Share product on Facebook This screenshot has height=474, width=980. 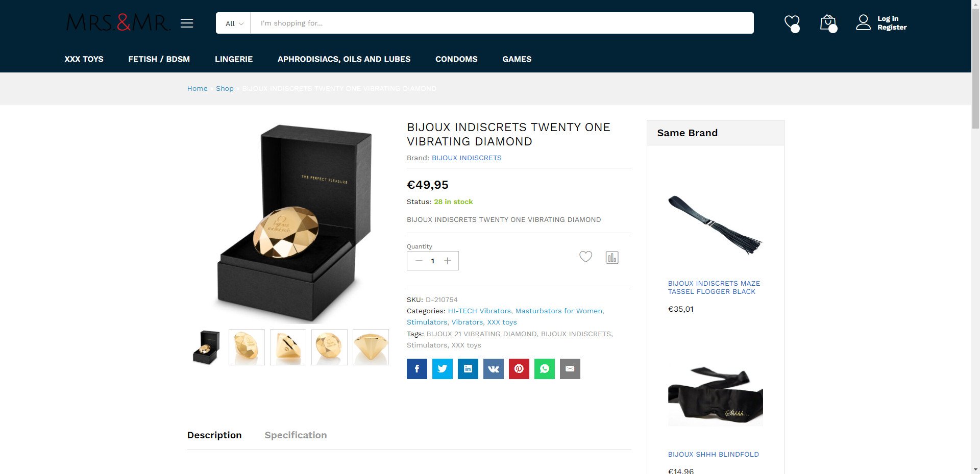tap(417, 369)
